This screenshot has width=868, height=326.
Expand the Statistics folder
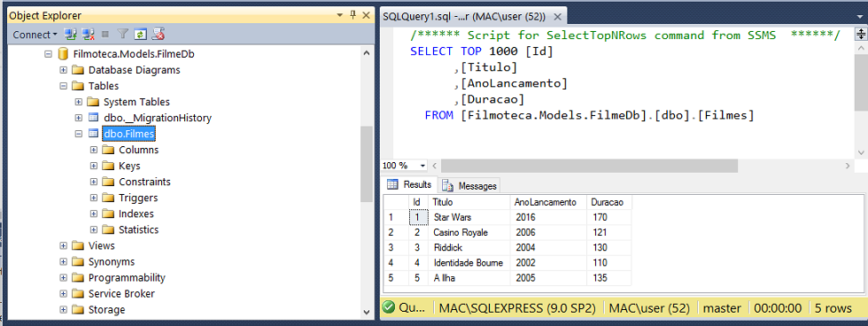click(94, 229)
